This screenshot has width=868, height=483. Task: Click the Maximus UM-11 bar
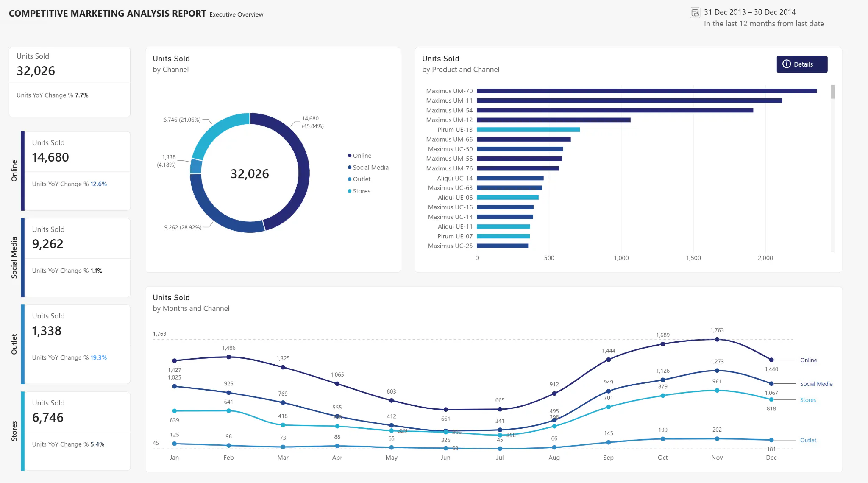coord(629,101)
